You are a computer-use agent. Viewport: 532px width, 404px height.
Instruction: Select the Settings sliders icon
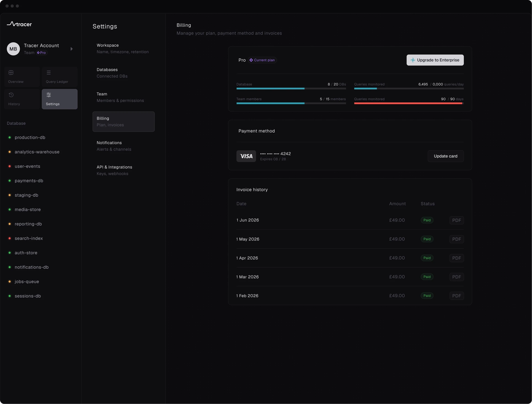tap(49, 95)
